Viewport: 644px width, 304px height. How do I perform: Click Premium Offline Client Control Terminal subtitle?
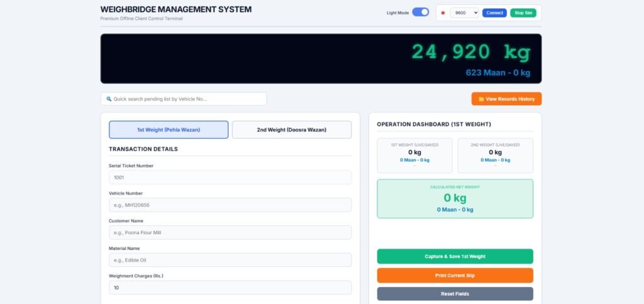(142, 18)
